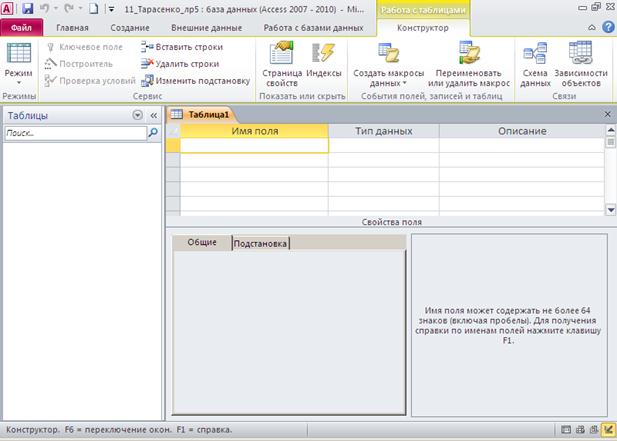617x441 pixels.
Task: Click the Access application icon in title bar
Action: (x=7, y=8)
